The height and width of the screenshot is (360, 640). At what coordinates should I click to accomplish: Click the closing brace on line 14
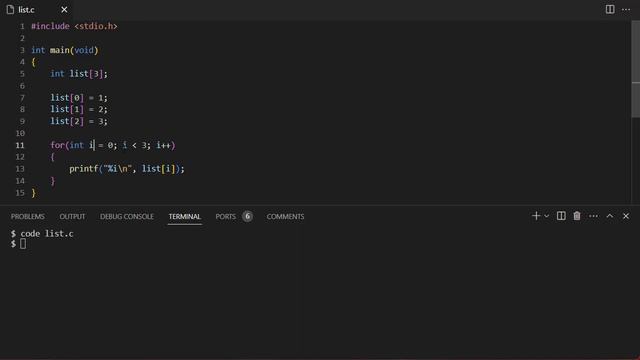tap(53, 181)
